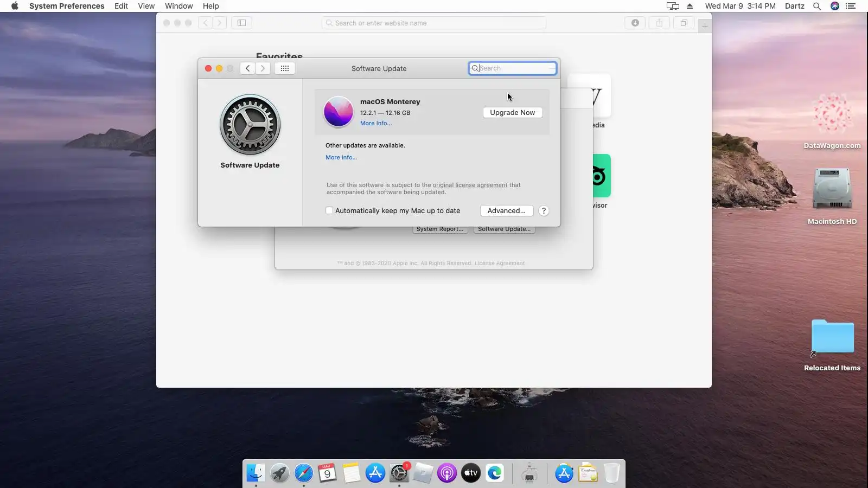Image resolution: width=868 pixels, height=488 pixels.
Task: Open Podcasts app in the Dock
Action: [x=447, y=473]
